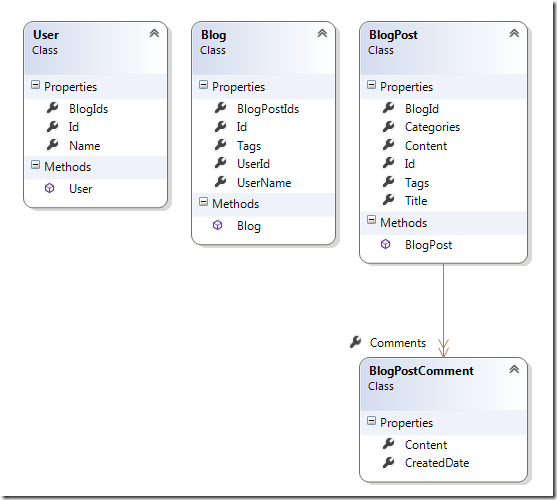Select the BlogPostIds property text
Image resolution: width=557 pixels, height=500 pixels.
click(268, 109)
